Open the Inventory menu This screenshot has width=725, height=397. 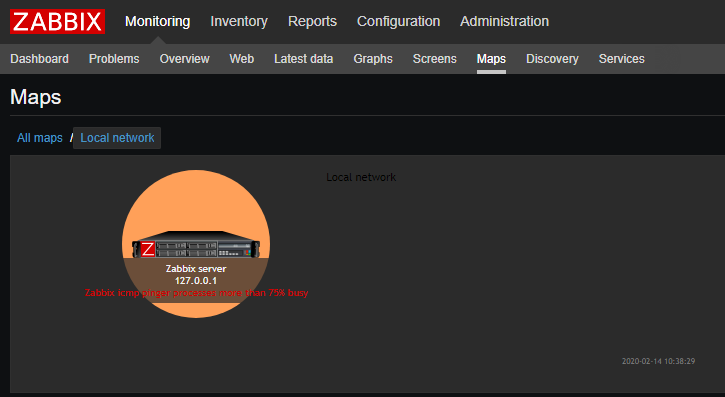[239, 21]
